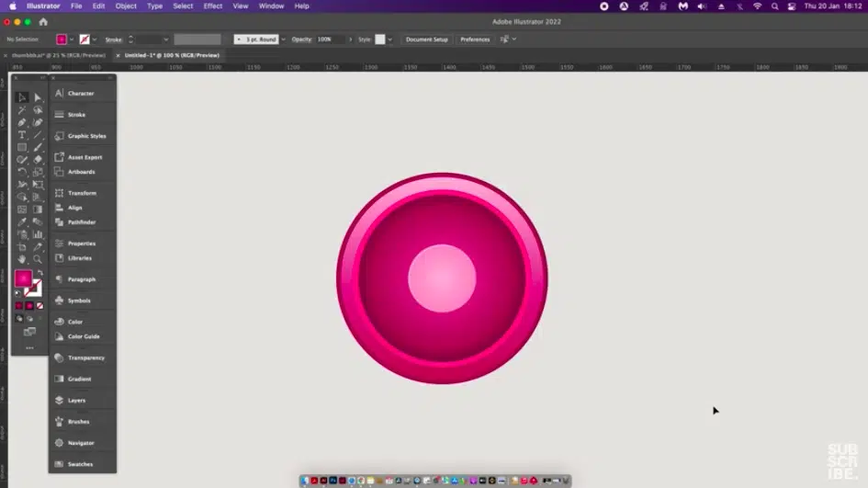Pick the Gradient tool
Image resolution: width=868 pixels, height=488 pixels.
tap(38, 210)
